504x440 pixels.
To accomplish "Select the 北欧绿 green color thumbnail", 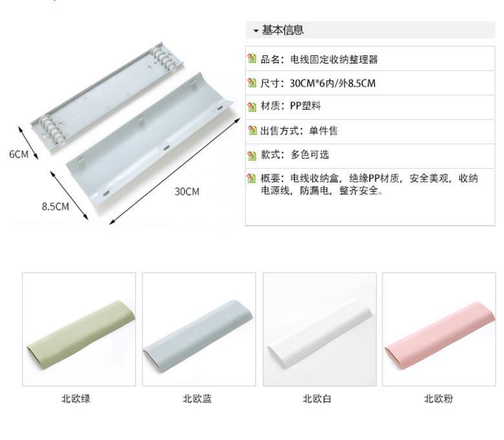I will coord(79,330).
